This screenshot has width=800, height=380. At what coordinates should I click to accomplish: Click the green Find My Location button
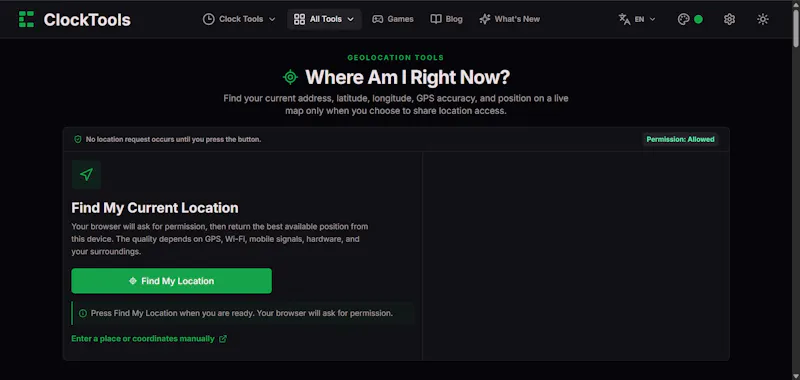click(171, 281)
